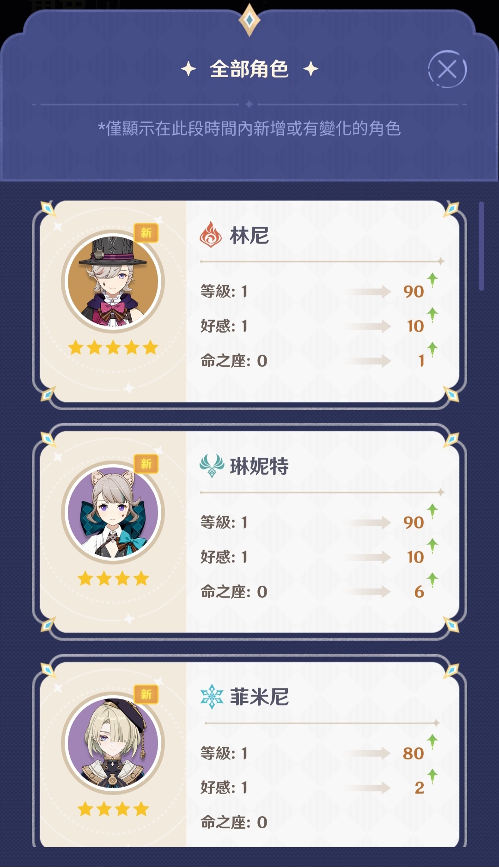This screenshot has width=499, height=868.
Task: Click the 全部角色 title header
Action: pyautogui.click(x=249, y=69)
